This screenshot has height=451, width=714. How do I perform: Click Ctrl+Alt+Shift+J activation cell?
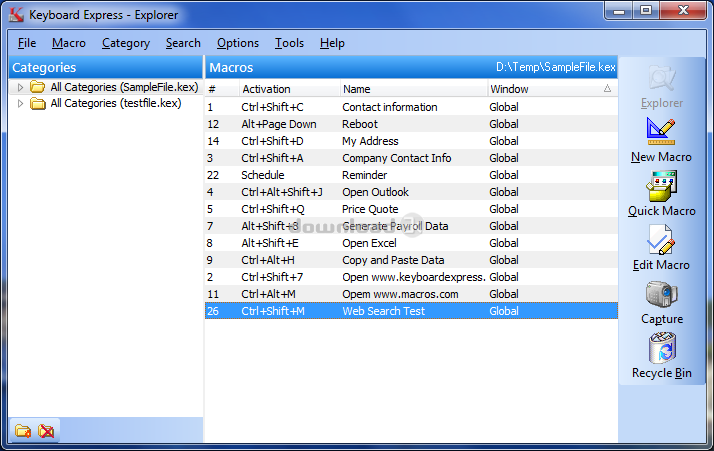282,192
